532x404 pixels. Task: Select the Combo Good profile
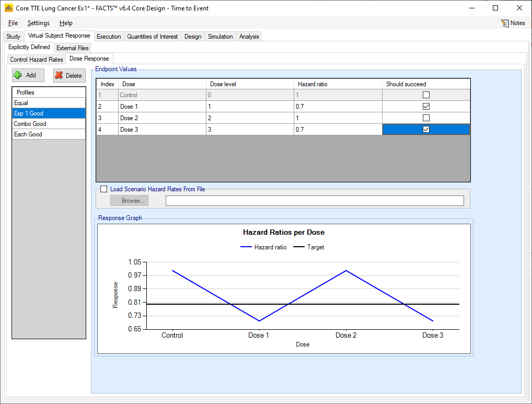pos(30,124)
